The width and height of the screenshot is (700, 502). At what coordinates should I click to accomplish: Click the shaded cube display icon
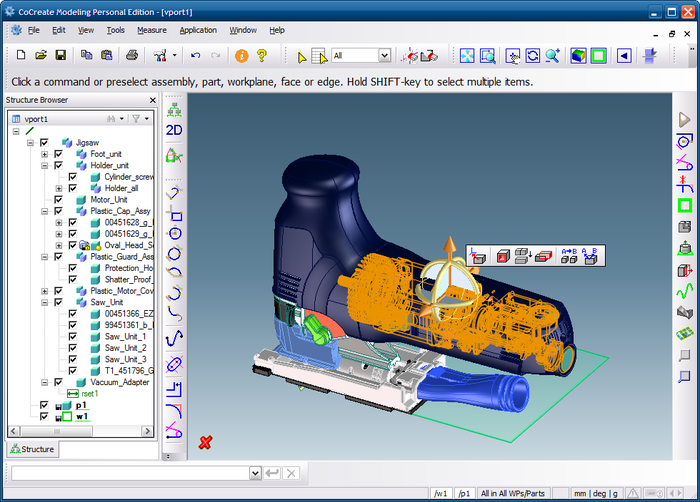point(578,56)
